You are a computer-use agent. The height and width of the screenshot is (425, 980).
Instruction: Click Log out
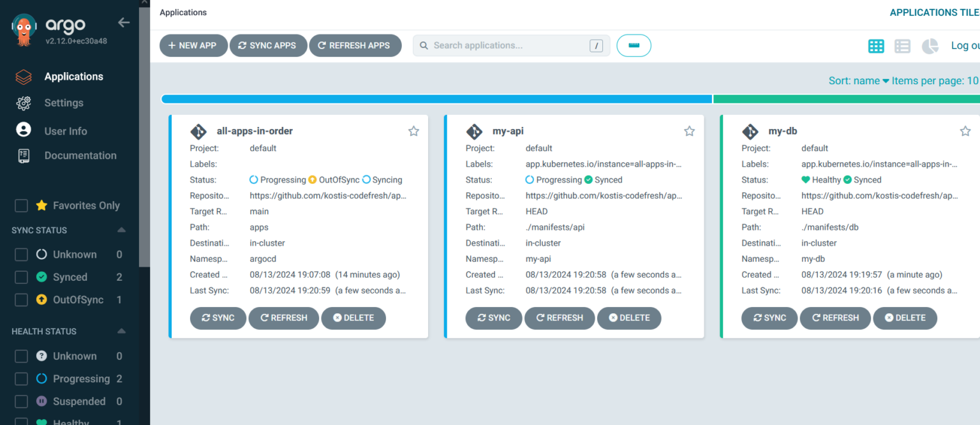(965, 45)
